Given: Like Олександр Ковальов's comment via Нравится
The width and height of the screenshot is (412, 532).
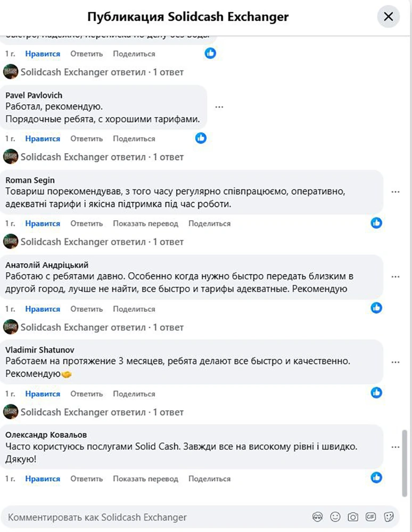Looking at the screenshot, I should click(43, 479).
